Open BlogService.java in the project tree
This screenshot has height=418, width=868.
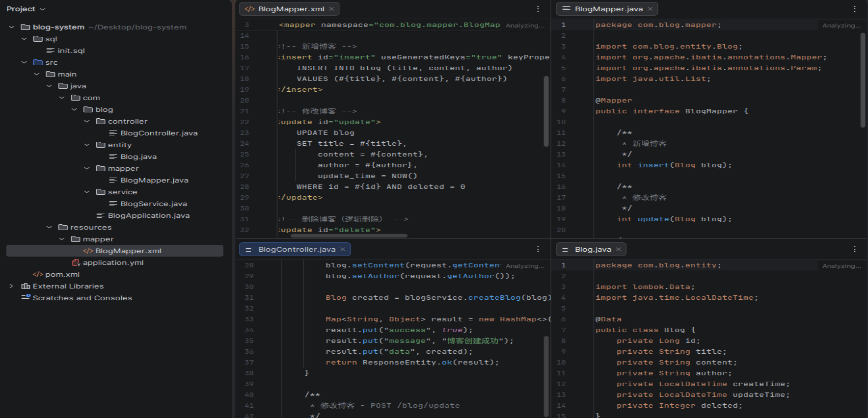[x=153, y=204]
